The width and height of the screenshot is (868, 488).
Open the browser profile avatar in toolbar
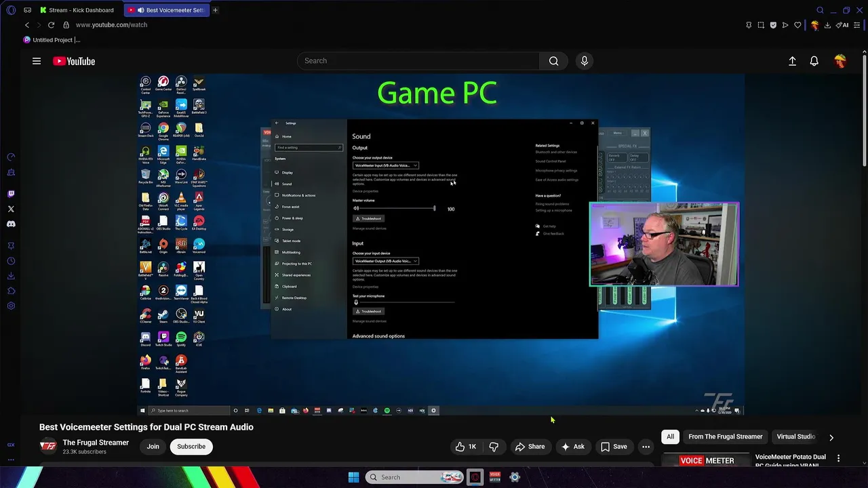click(814, 25)
